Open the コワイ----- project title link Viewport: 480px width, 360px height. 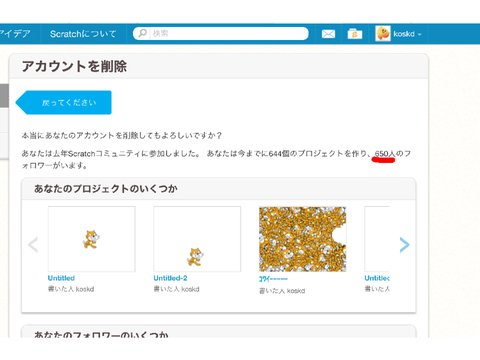[273, 279]
